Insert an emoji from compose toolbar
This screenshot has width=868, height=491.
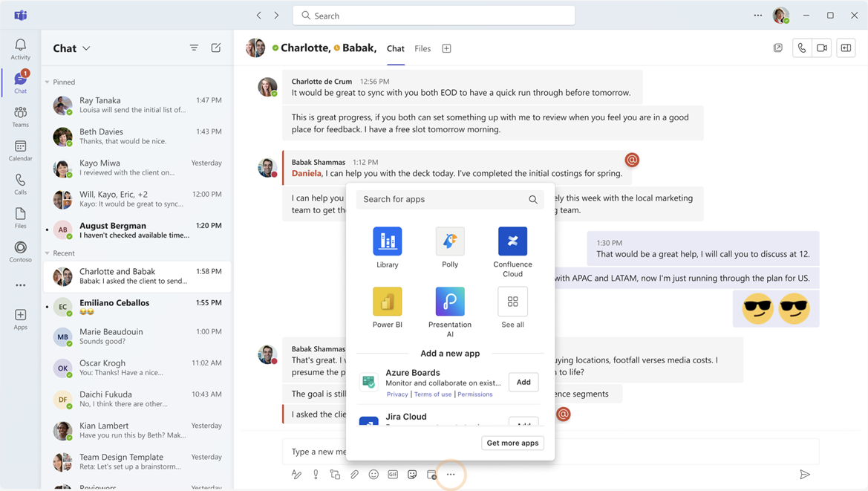pos(373,475)
